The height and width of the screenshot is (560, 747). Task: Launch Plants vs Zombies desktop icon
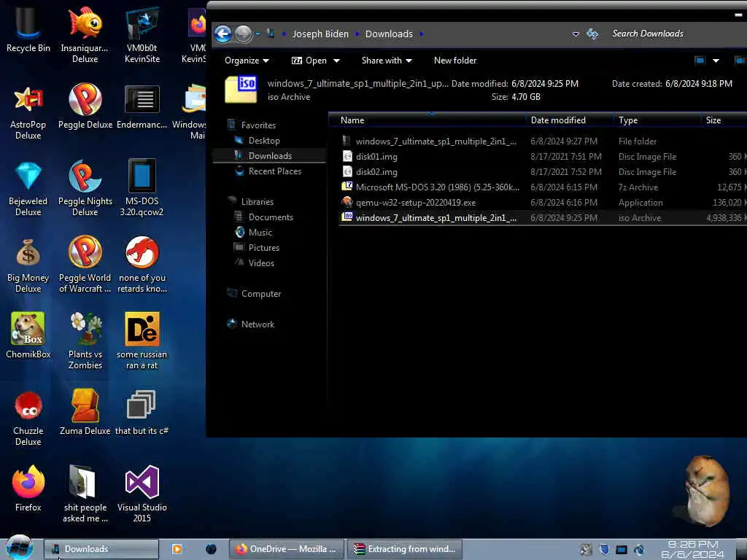[85, 341]
